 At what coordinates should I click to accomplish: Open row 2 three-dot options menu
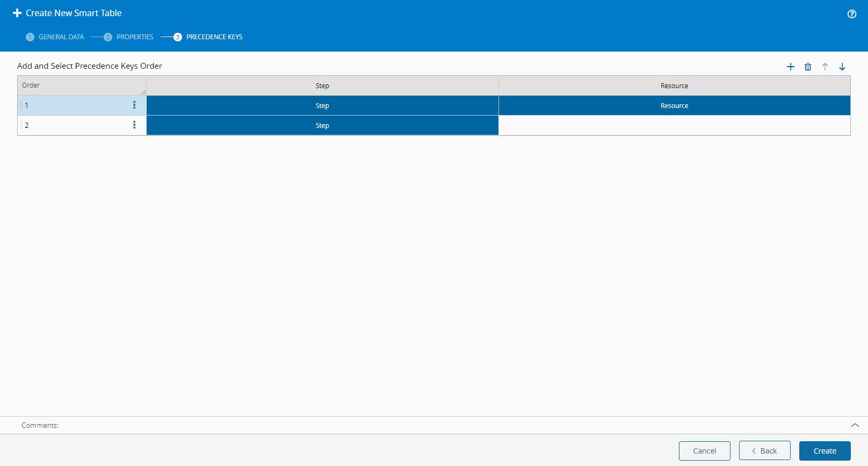(x=134, y=125)
